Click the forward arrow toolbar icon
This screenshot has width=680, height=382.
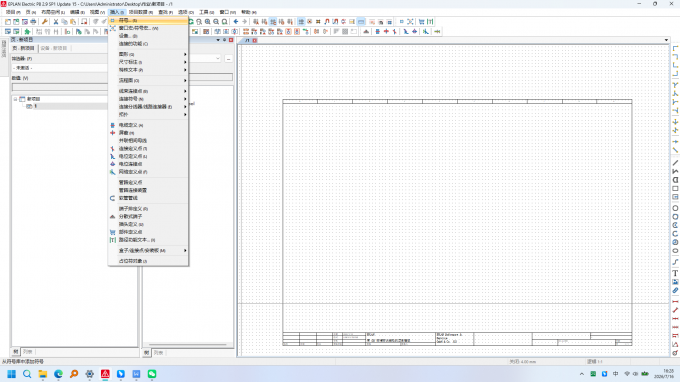pos(245,22)
